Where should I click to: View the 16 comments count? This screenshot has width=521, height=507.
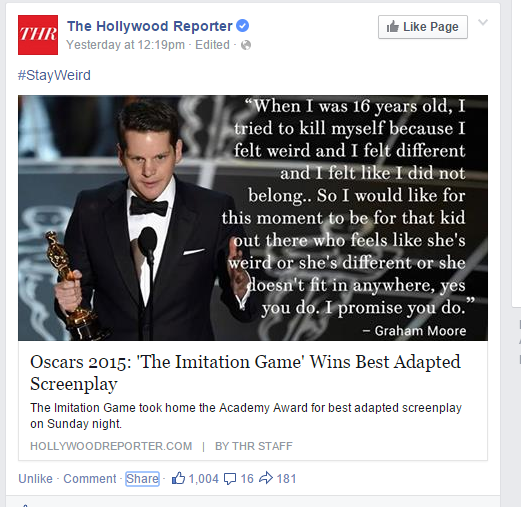(247, 479)
